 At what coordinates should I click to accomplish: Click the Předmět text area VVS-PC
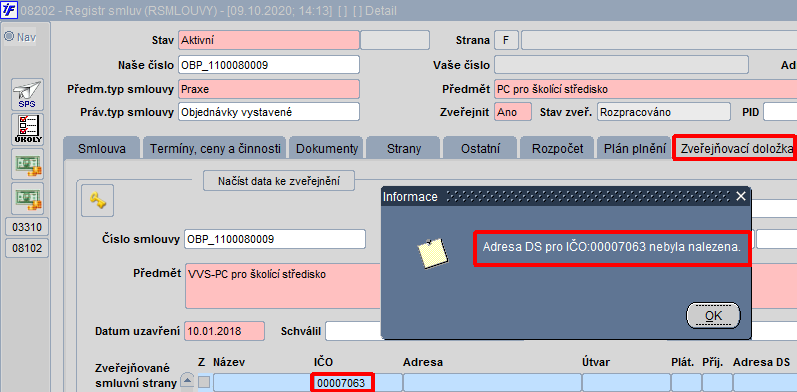pos(283,286)
